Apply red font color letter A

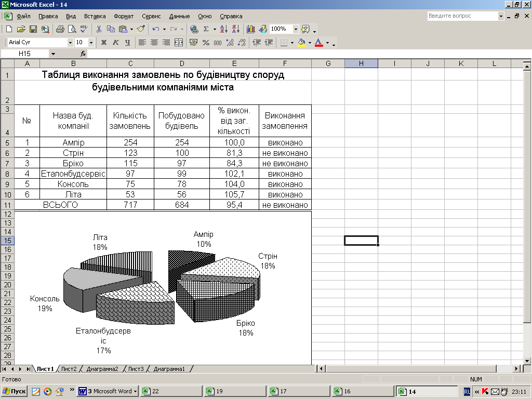(x=318, y=43)
